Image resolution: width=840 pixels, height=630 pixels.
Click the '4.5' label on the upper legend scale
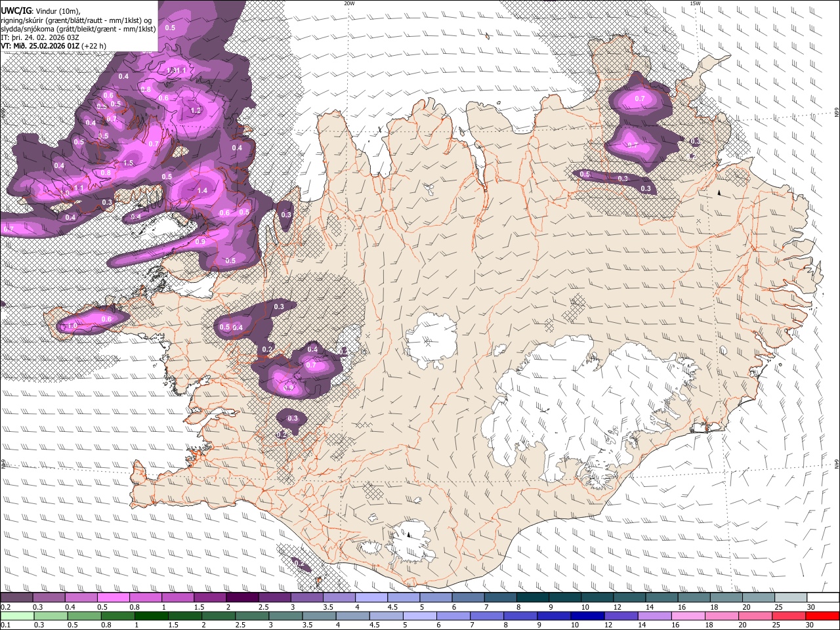click(x=392, y=607)
